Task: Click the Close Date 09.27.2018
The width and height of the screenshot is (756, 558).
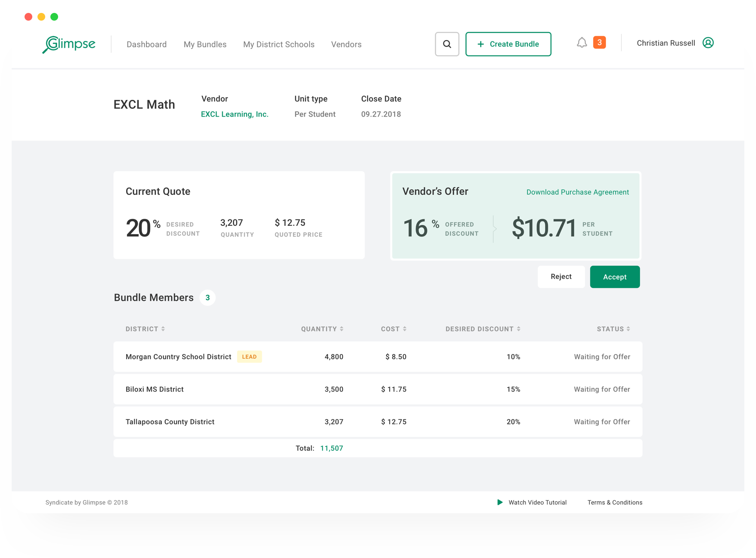Action: tap(381, 114)
